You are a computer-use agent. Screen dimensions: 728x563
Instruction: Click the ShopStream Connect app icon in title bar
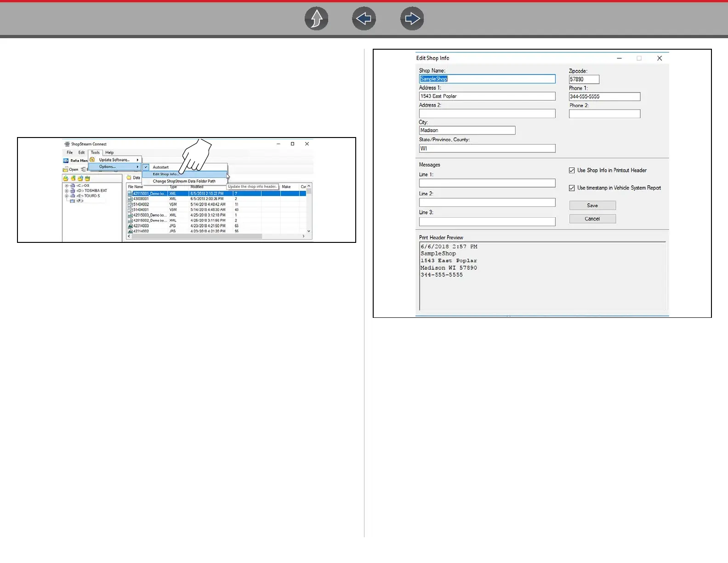tap(67, 144)
